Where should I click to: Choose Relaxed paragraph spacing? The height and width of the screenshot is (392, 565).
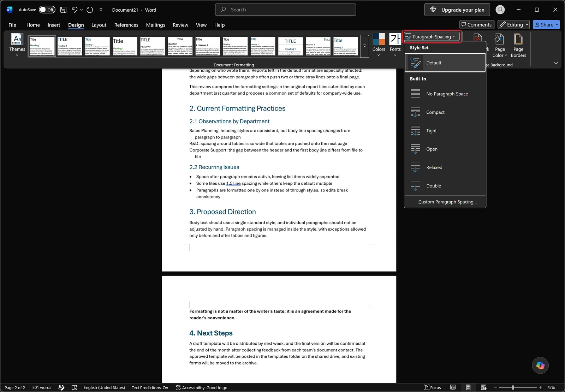pyautogui.click(x=445, y=167)
